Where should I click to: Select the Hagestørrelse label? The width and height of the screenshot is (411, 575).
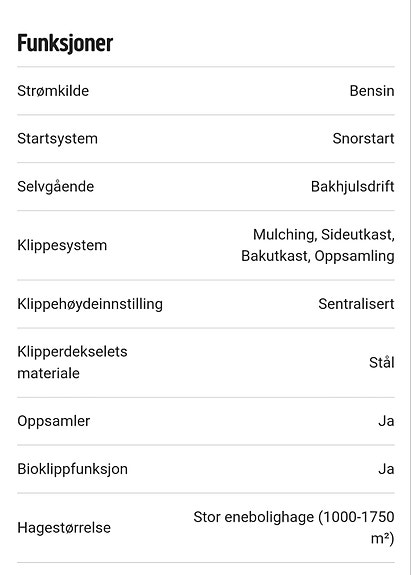[64, 528]
